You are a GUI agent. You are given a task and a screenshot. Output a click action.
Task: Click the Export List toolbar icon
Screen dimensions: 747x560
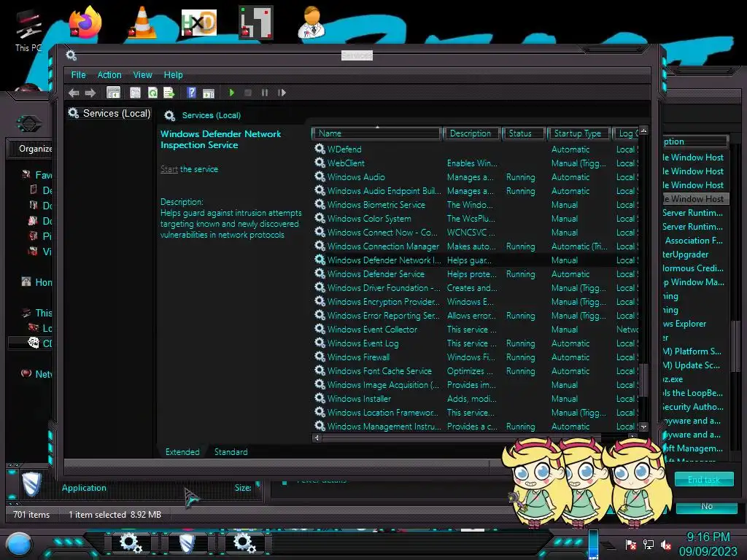pyautogui.click(x=169, y=93)
